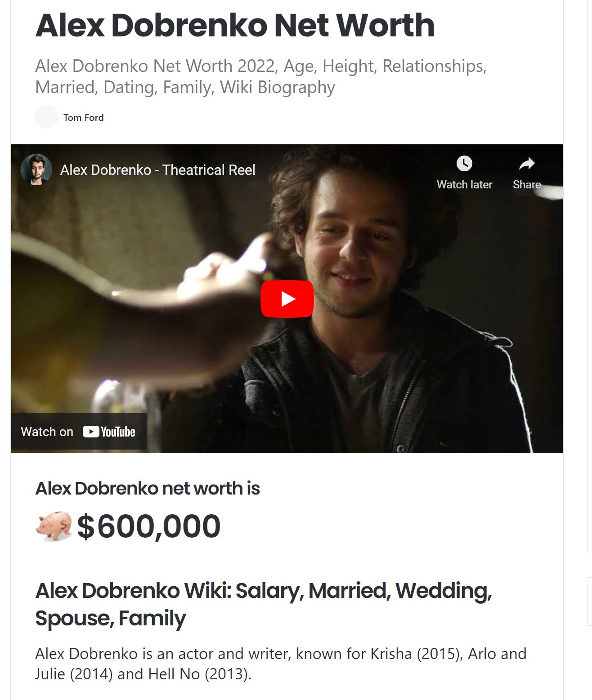Image resolution: width=592 pixels, height=700 pixels.
Task: Open the video 'Alex Dobrenko - Theatrical Reel'
Action: click(x=157, y=170)
